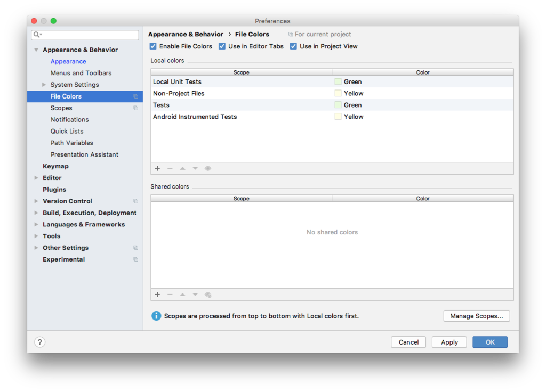Viewport: 546px width, 392px height.
Task: Open Notifications settings page
Action: point(70,120)
